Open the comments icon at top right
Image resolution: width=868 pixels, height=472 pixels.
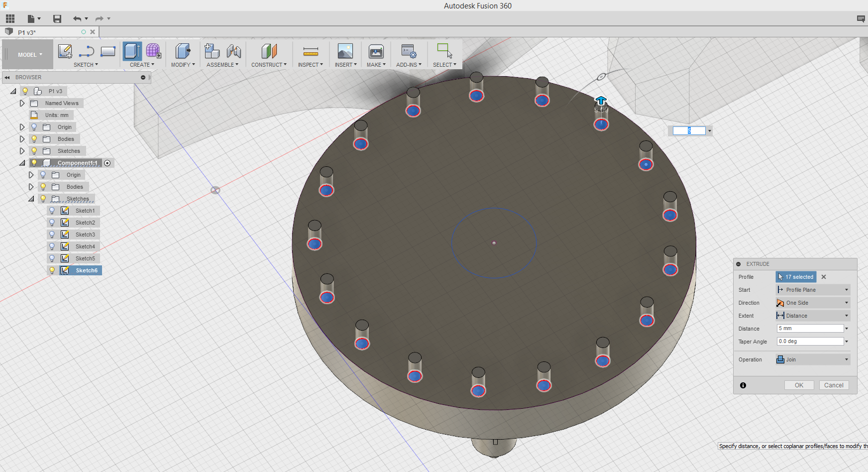click(x=861, y=19)
